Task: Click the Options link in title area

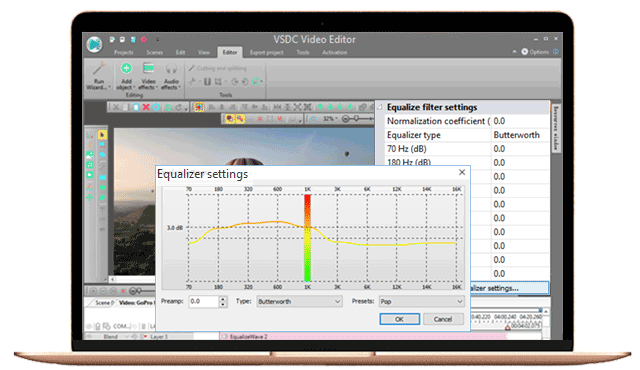Action: pyautogui.click(x=539, y=52)
